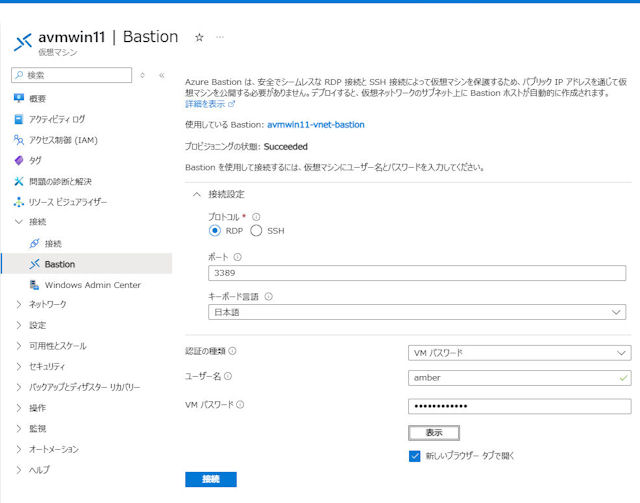The height and width of the screenshot is (503, 640).
Task: Click the 表示 show password button
Action: click(434, 433)
